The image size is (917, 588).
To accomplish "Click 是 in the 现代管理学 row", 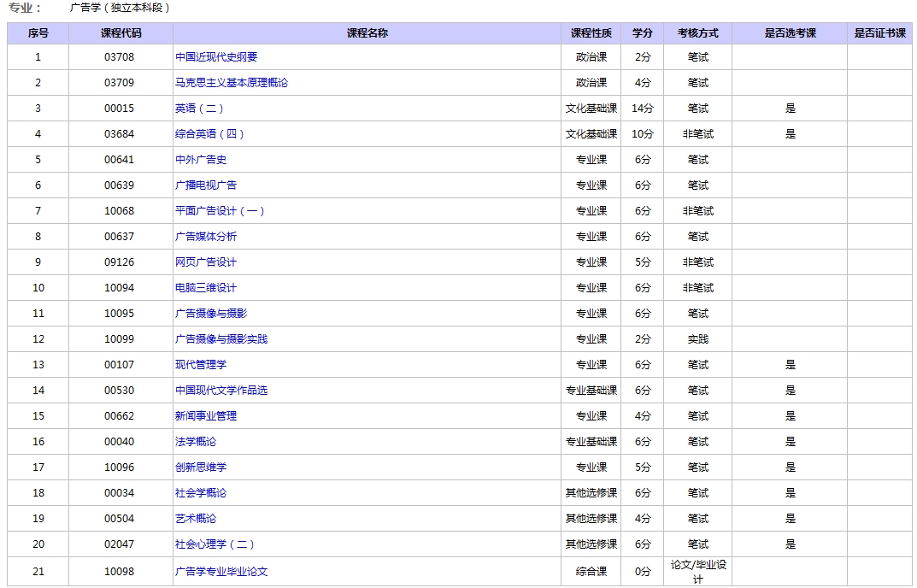I will (x=791, y=364).
